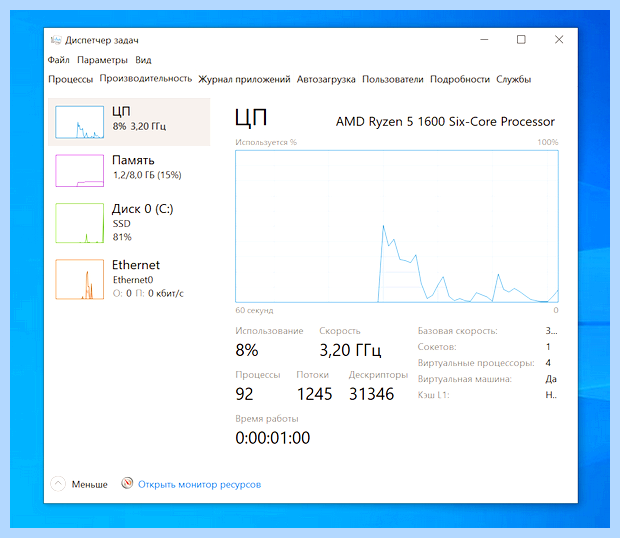This screenshot has width=620, height=538.
Task: Click the Кэш L1 label
Action: (x=433, y=395)
